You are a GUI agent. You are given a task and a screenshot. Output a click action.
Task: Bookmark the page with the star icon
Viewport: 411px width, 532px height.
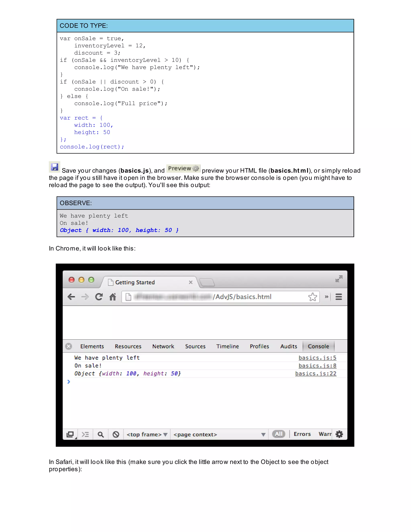click(x=313, y=297)
